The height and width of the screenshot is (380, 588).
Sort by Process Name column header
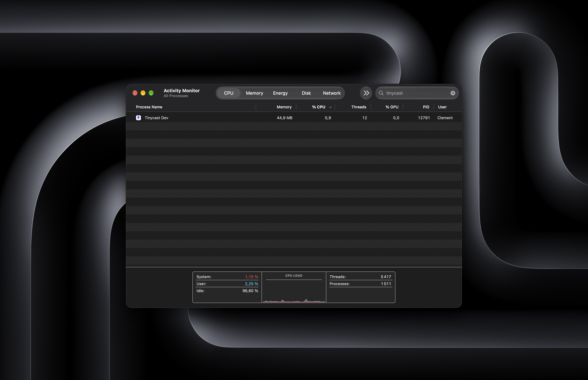[x=149, y=107]
